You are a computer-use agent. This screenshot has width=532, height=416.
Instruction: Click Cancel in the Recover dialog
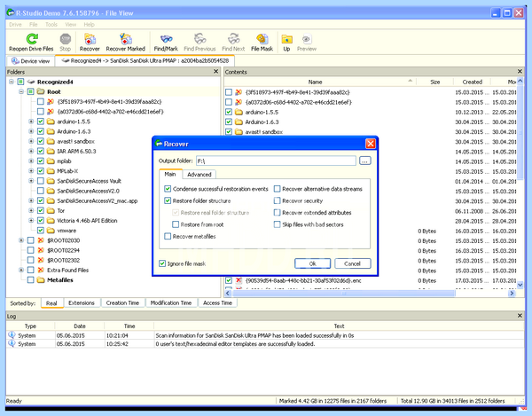(353, 263)
